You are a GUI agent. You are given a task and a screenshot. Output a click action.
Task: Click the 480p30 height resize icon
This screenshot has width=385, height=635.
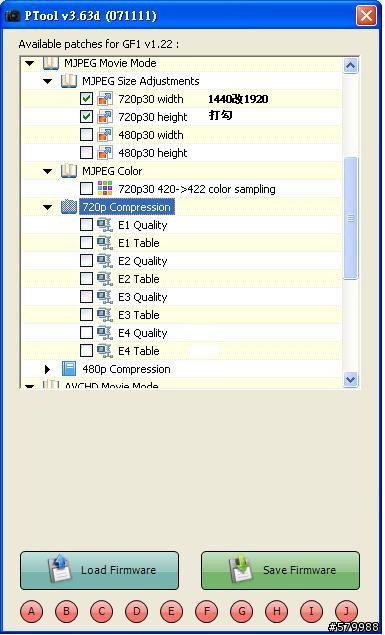pyautogui.click(x=105, y=153)
